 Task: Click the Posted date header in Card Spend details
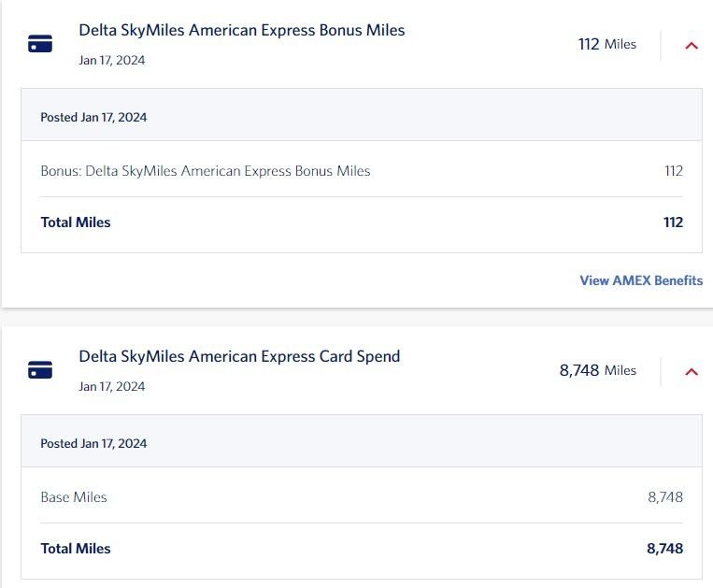[93, 444]
